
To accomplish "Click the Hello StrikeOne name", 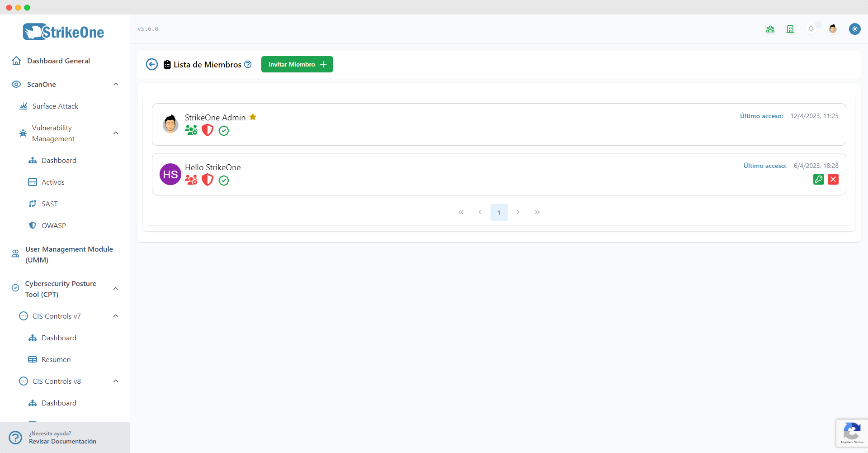I will coord(213,167).
